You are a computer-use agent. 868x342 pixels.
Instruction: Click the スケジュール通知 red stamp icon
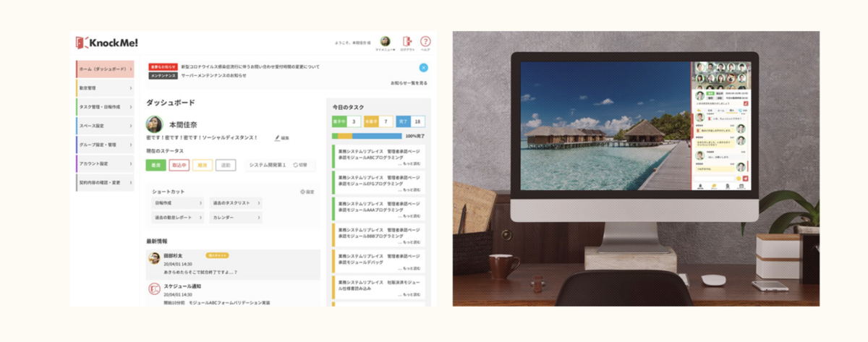pos(154,289)
